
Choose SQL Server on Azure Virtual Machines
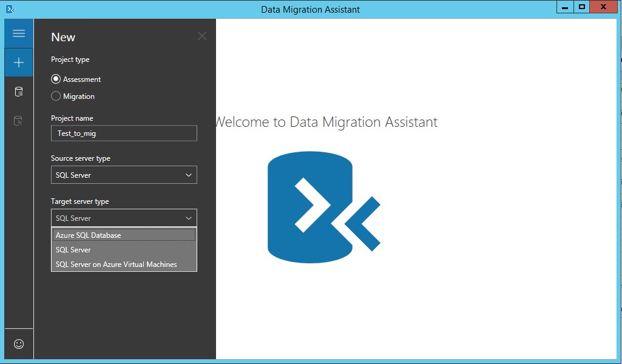click(124, 265)
